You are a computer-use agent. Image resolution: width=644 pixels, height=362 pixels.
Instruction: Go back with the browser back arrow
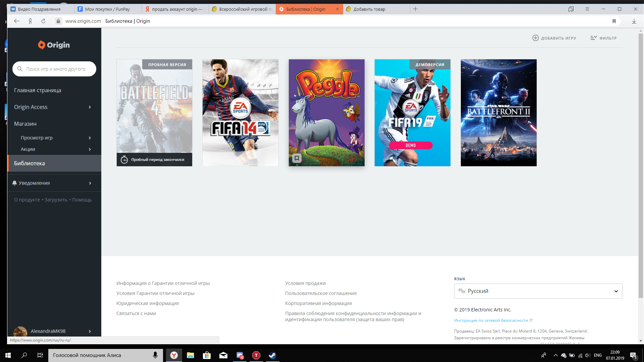click(x=17, y=21)
